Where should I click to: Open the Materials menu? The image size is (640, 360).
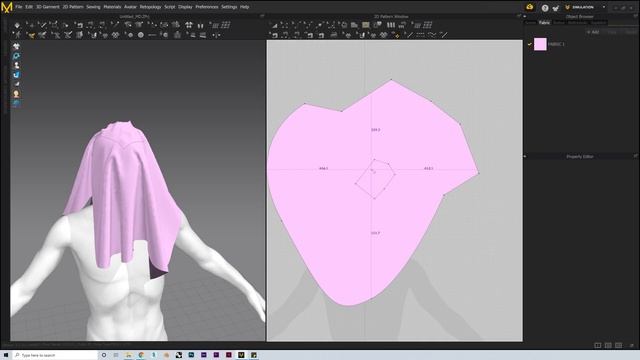(x=112, y=7)
